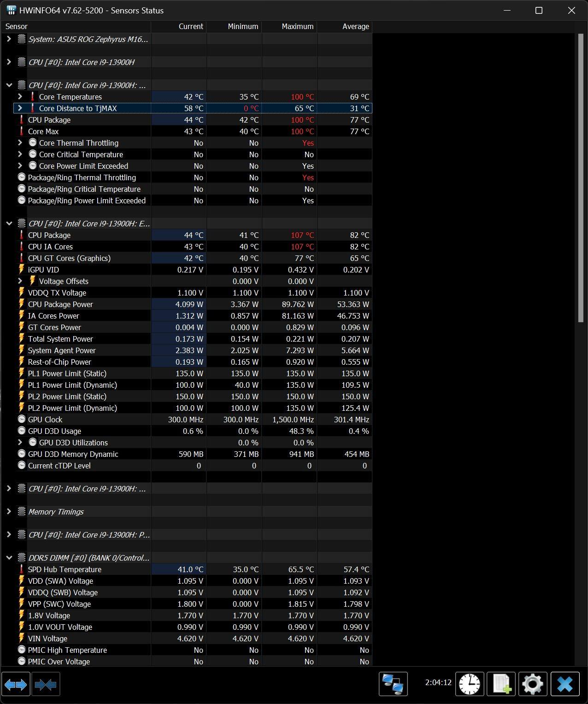Open the network remote monitoring icon
The height and width of the screenshot is (704, 588).
coord(393,684)
